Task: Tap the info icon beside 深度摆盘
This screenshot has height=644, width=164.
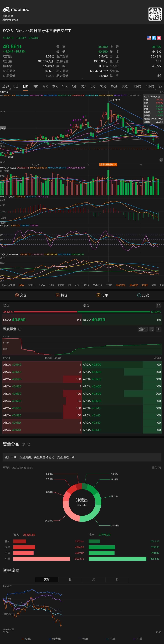Action: (x=20, y=329)
